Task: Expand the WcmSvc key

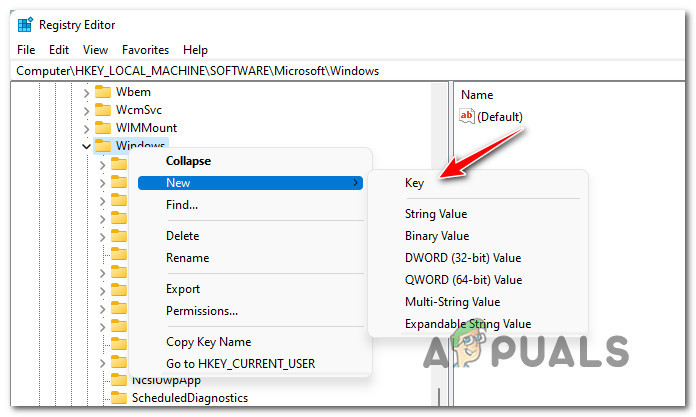Action: [87, 111]
